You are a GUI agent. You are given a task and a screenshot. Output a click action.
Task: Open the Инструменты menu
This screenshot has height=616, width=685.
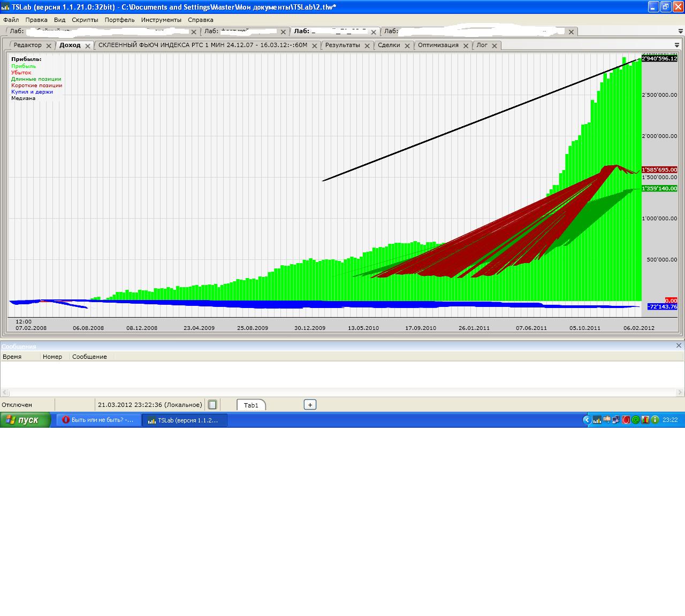click(x=162, y=20)
